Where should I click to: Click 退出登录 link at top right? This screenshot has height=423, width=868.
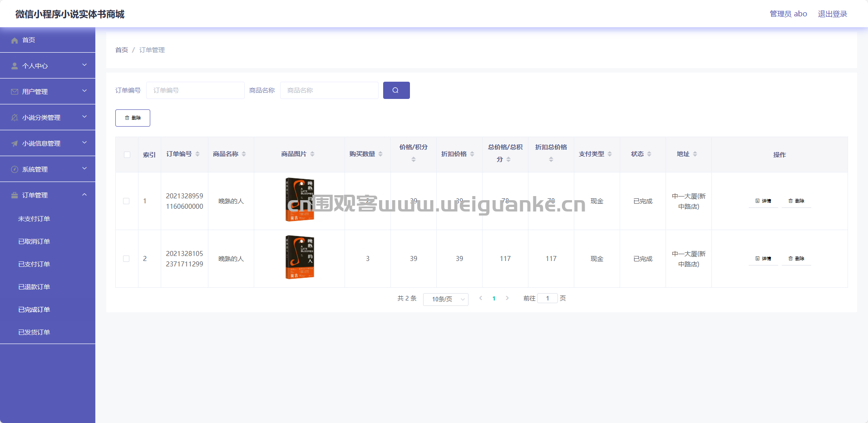(832, 14)
